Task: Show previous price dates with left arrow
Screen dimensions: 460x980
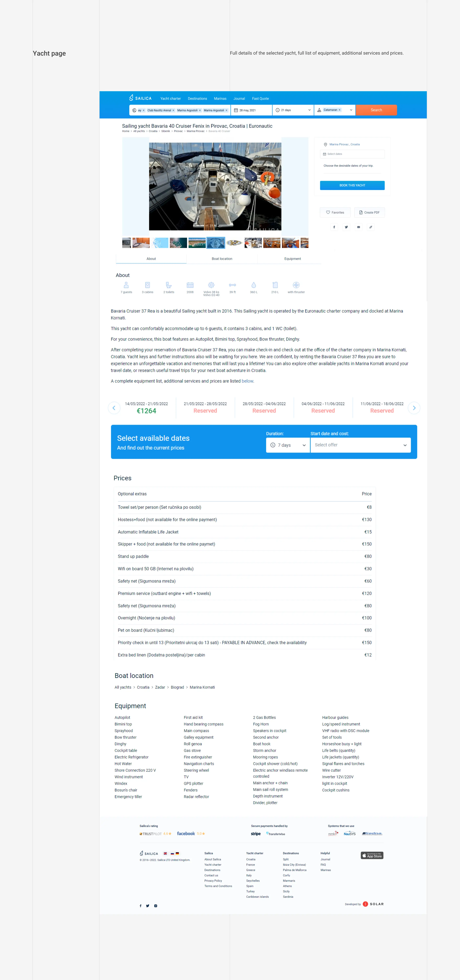Action: point(114,408)
